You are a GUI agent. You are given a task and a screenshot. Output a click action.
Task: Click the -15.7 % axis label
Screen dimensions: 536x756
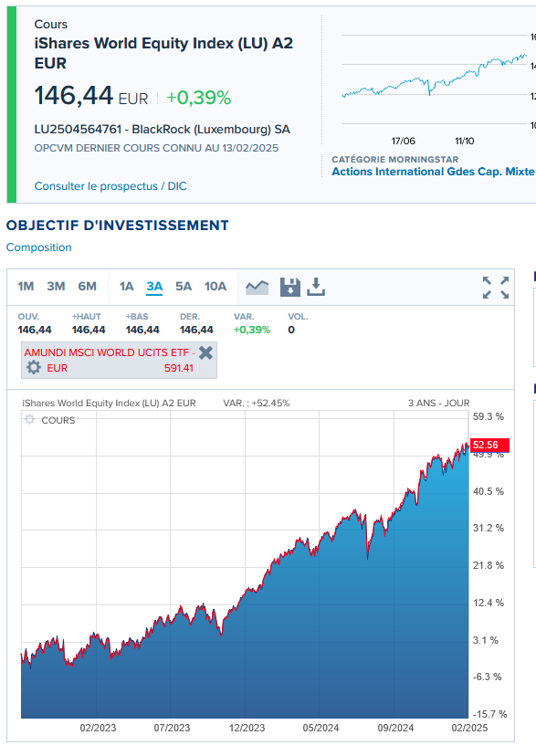tap(489, 714)
